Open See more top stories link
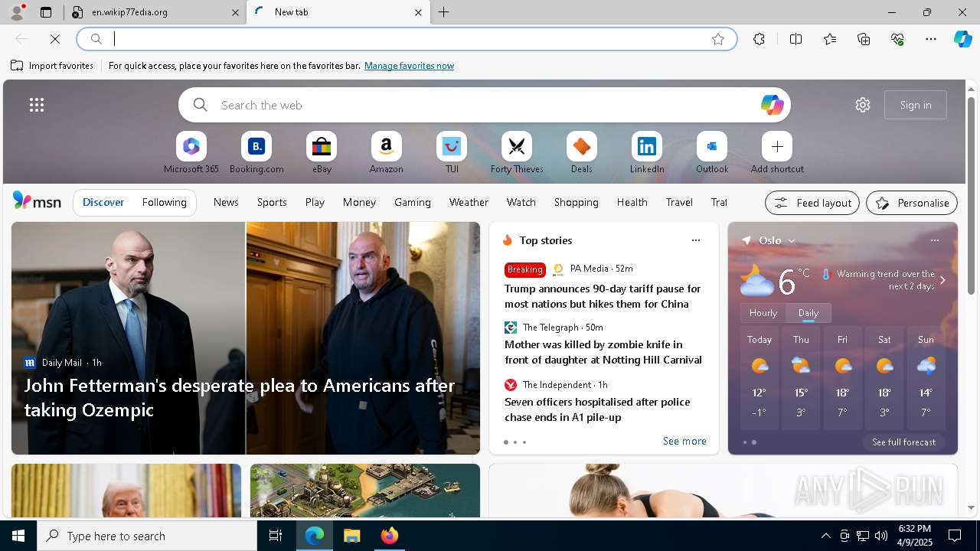Viewport: 980px width, 551px height. pos(684,441)
